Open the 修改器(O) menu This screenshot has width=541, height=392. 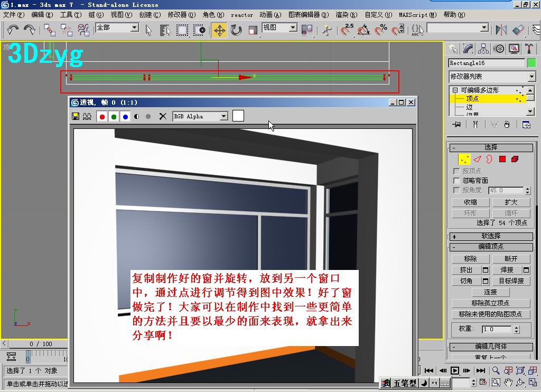[182, 15]
